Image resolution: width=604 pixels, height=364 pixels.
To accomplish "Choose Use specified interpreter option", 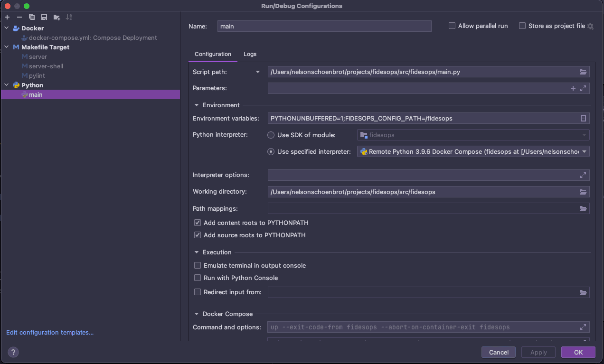I will click(271, 152).
